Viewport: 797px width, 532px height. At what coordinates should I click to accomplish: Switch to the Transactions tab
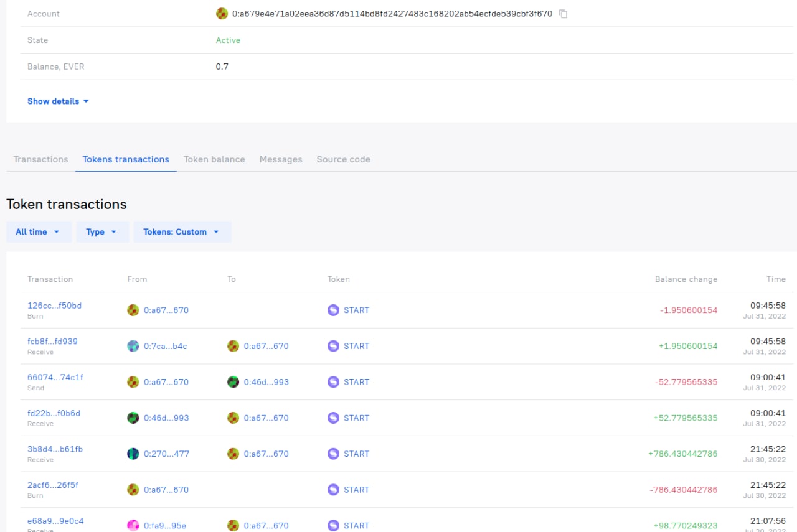tap(40, 159)
